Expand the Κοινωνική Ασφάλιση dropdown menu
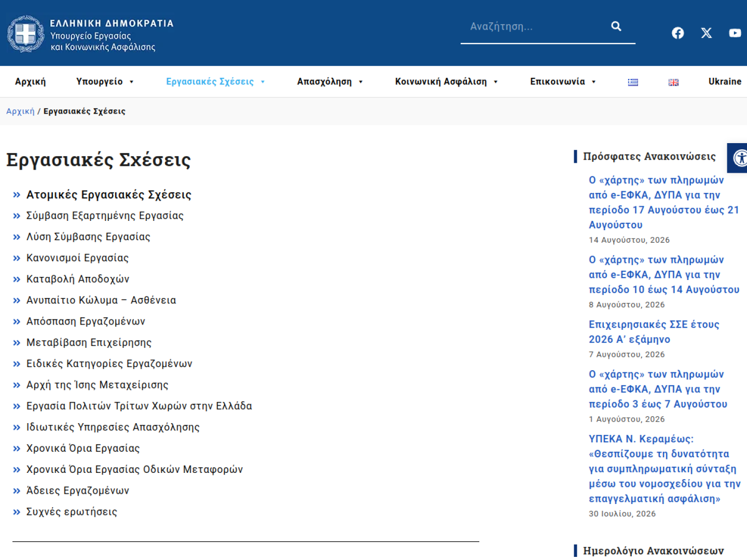747x560 pixels. (447, 81)
